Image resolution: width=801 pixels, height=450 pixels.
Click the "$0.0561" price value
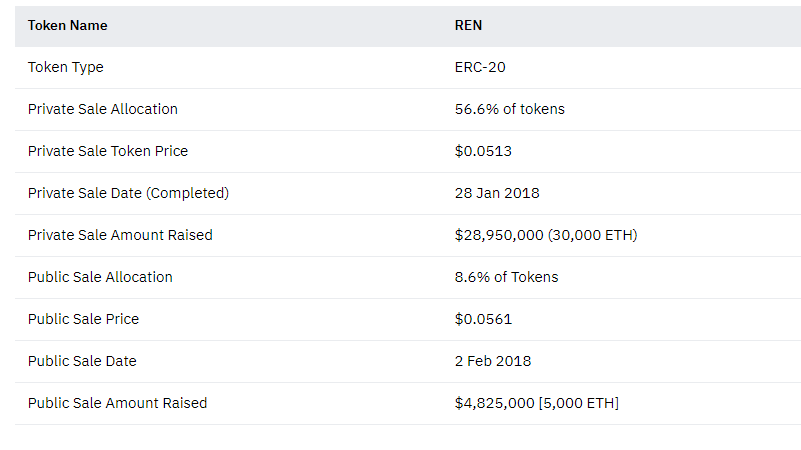tap(483, 319)
